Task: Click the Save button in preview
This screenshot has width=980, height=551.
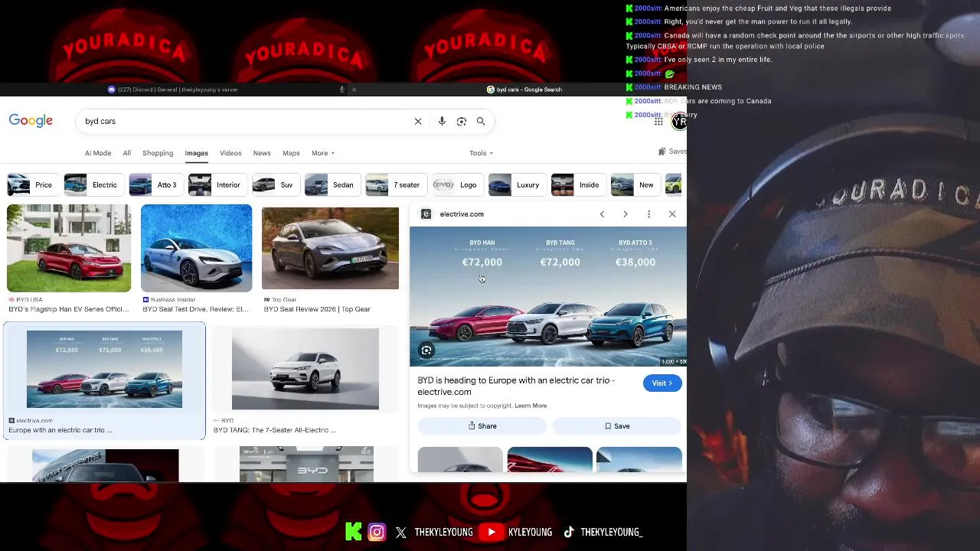Action: click(617, 426)
